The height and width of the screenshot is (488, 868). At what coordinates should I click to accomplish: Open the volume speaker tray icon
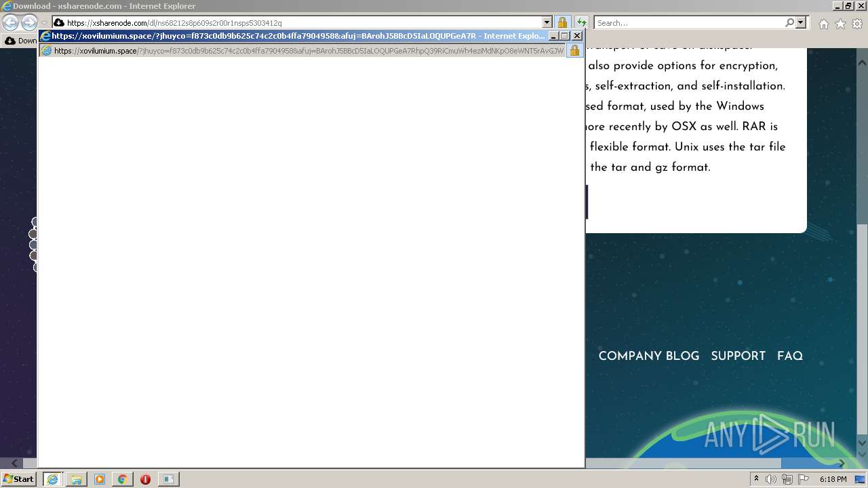point(771,479)
